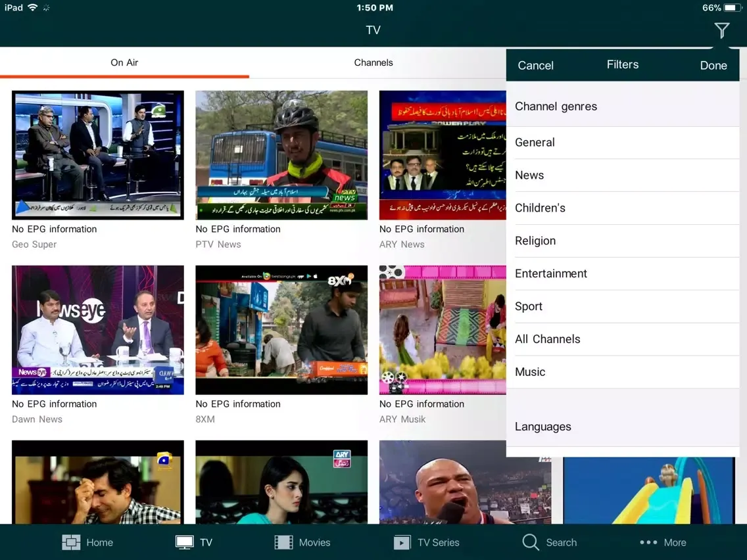Select the Music genre filter

pos(623,372)
